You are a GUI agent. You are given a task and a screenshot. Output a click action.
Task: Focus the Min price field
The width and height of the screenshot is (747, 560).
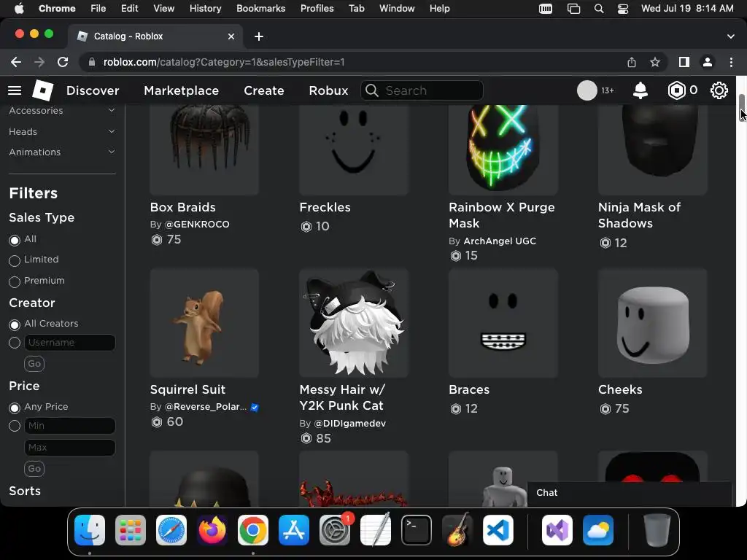(x=69, y=426)
